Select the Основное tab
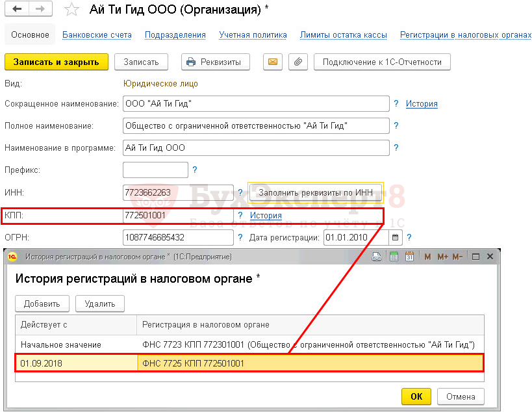Image resolution: width=532 pixels, height=412 pixels. [x=30, y=34]
